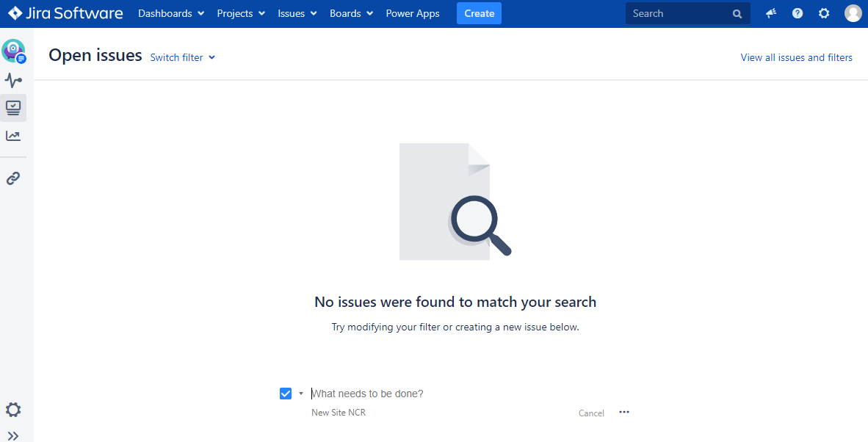Open the help question mark icon
868x442 pixels.
[x=798, y=13]
